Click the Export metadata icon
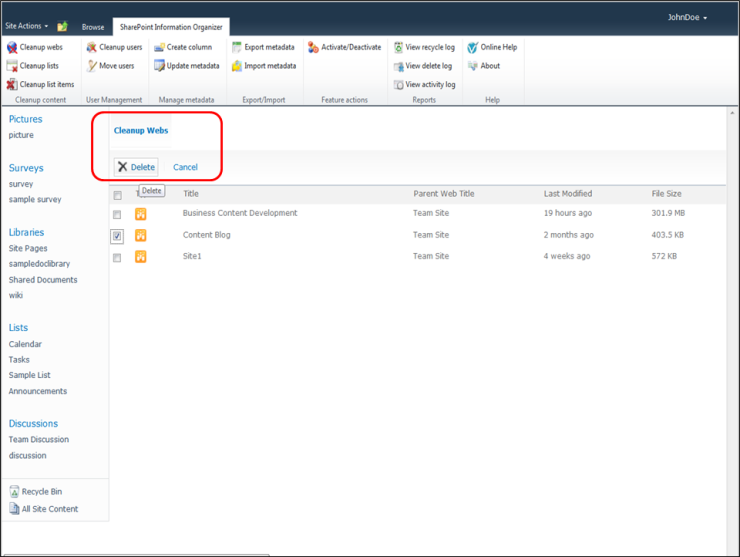The height and width of the screenshot is (557, 740). coord(237,47)
